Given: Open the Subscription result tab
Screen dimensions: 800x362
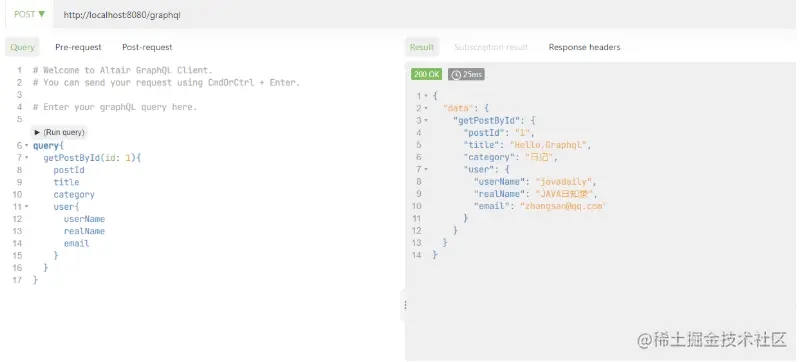Looking at the screenshot, I should (x=491, y=47).
